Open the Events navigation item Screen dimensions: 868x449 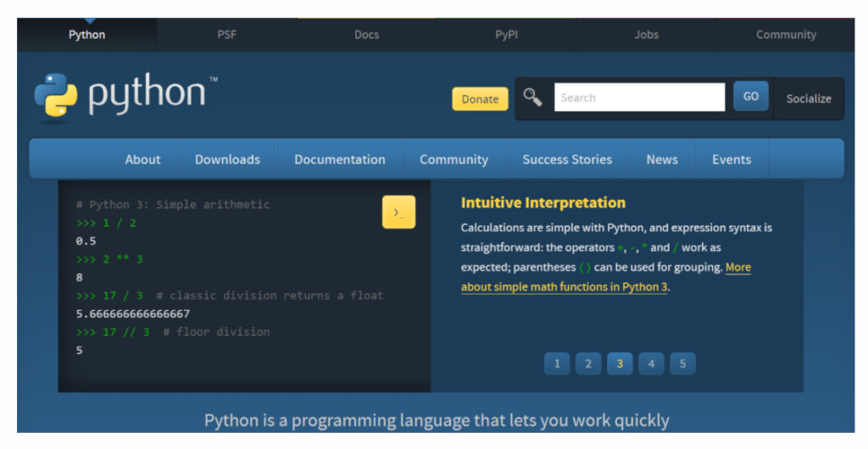(x=731, y=159)
